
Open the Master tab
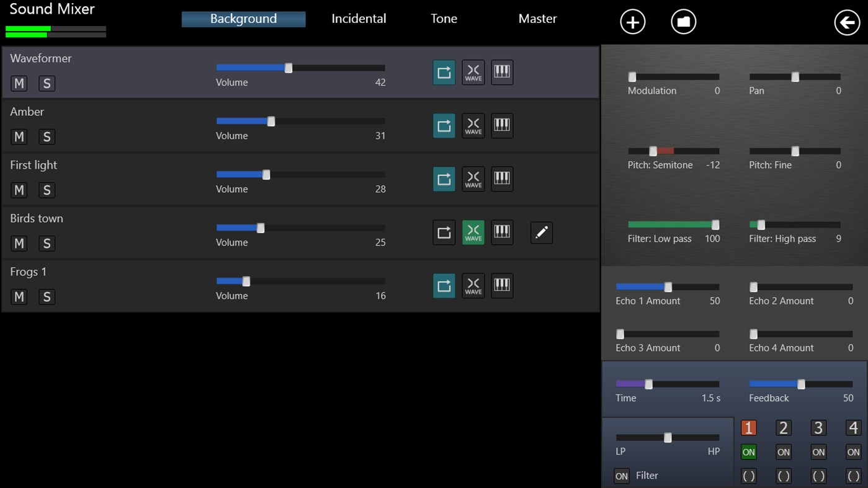tap(537, 18)
